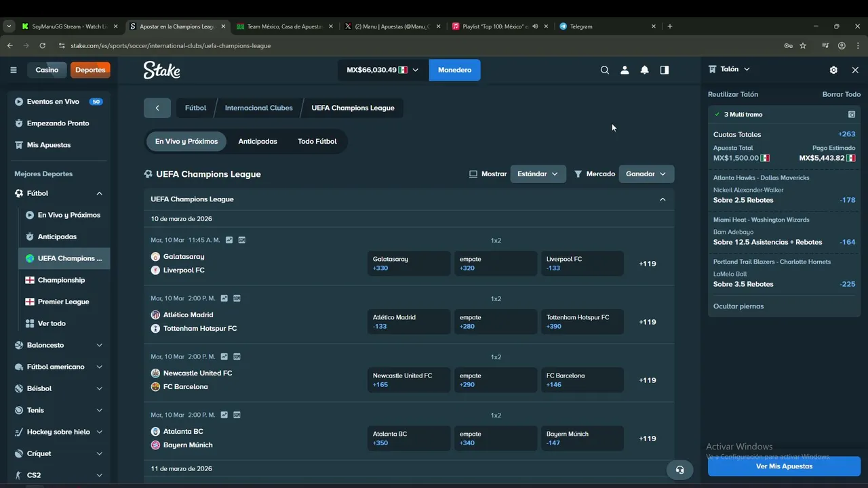Viewport: 868px width, 488px height.
Task: Click the scoreboard icon for Galatasaray match
Action: (x=242, y=240)
